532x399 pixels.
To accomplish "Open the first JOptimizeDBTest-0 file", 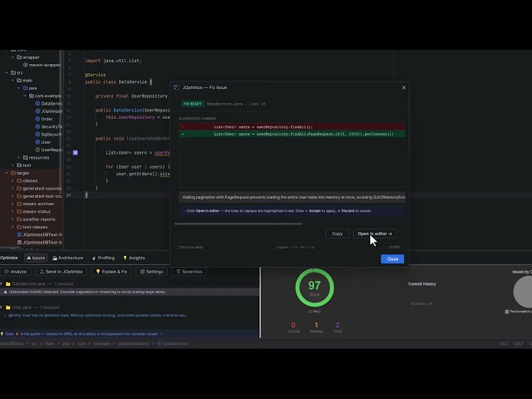I will (x=39, y=234).
